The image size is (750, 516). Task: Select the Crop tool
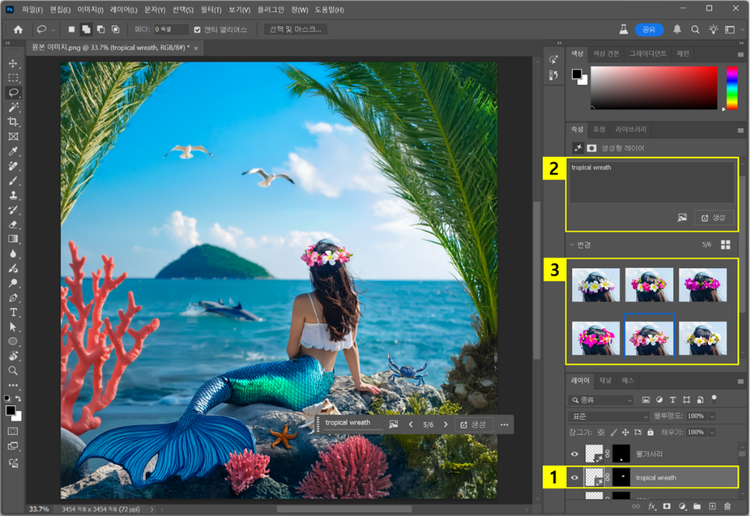pyautogui.click(x=13, y=121)
